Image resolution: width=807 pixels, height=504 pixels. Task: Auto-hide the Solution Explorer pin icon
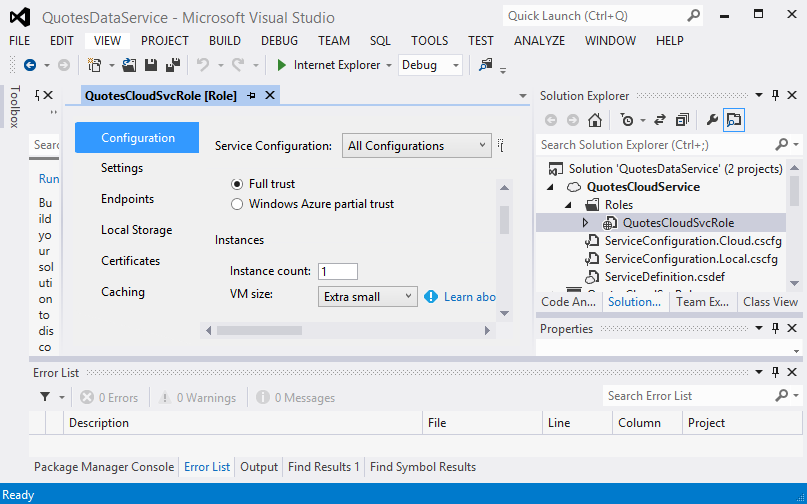(x=776, y=95)
